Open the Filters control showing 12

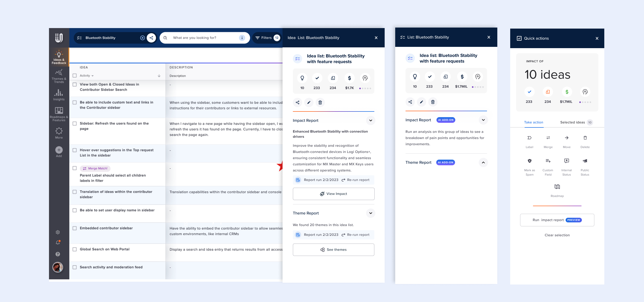tap(267, 38)
